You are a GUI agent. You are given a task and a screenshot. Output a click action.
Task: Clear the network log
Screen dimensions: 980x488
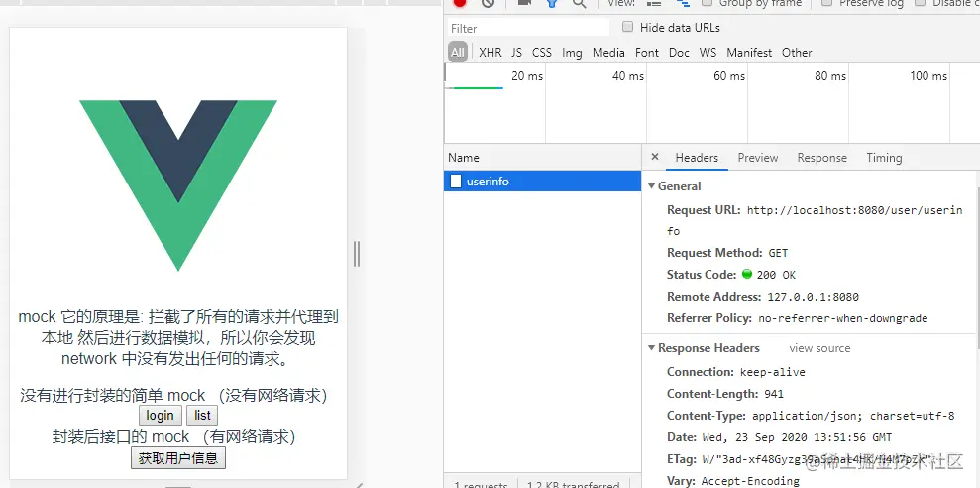click(x=489, y=3)
